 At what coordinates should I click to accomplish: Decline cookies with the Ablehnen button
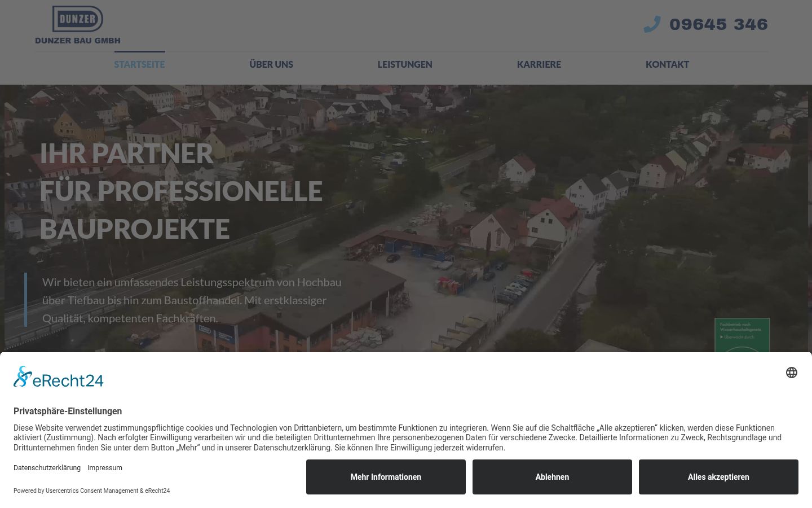(x=552, y=477)
